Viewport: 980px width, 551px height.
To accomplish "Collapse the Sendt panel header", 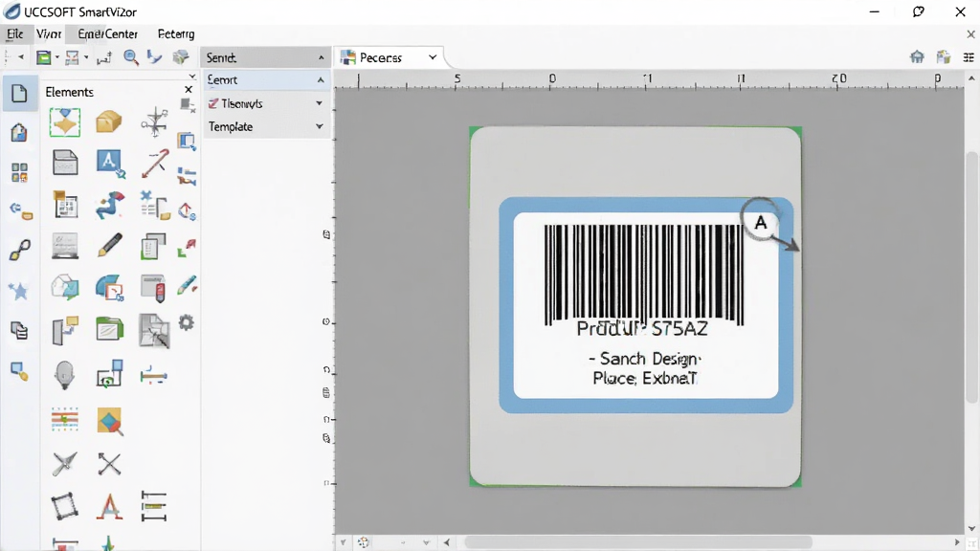I will tap(321, 57).
